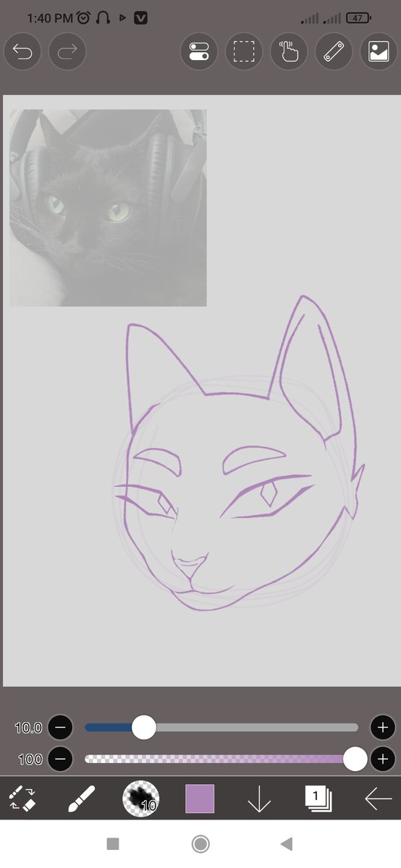Tap Android home circle button
This screenshot has width=401, height=868.
point(200,843)
